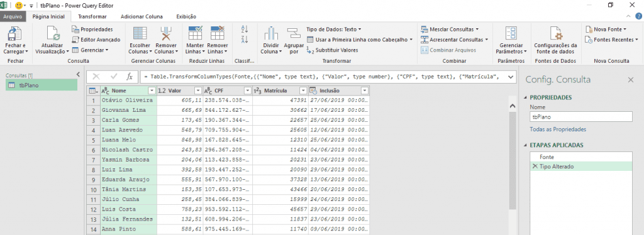This screenshot has width=644, height=235.
Task: Click the 1.2 type icon of Valor column
Action: click(x=162, y=90)
